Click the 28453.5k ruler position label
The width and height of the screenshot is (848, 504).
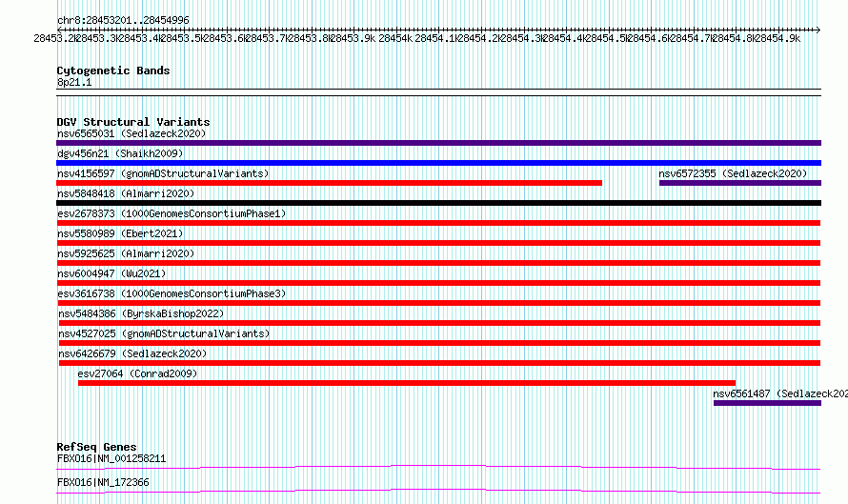(182, 38)
